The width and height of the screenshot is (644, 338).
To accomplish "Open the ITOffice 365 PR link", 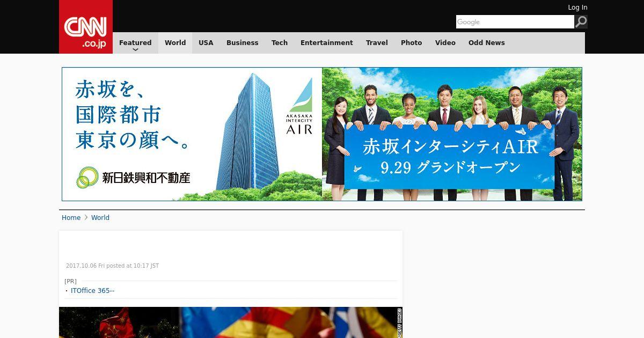I will [92, 291].
